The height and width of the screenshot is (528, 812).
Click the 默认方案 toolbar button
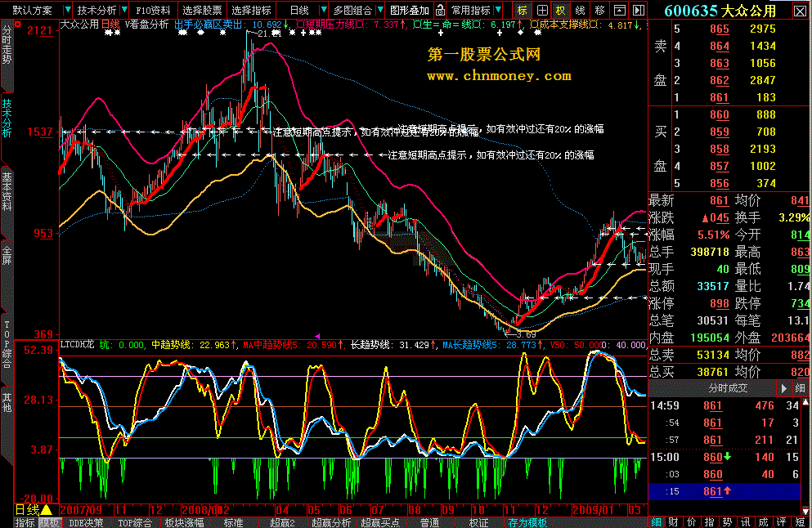click(32, 10)
